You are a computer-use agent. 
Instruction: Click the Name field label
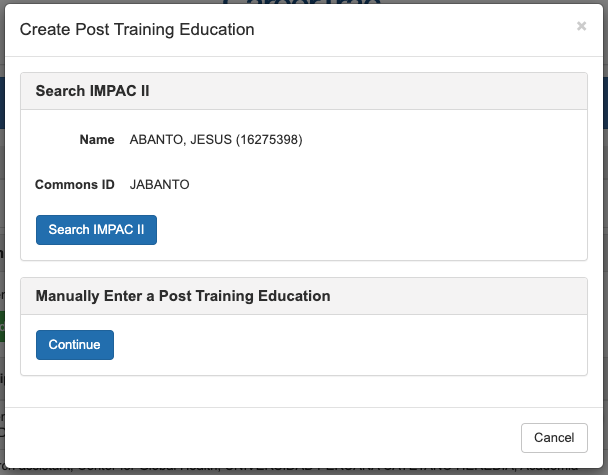pyautogui.click(x=97, y=140)
